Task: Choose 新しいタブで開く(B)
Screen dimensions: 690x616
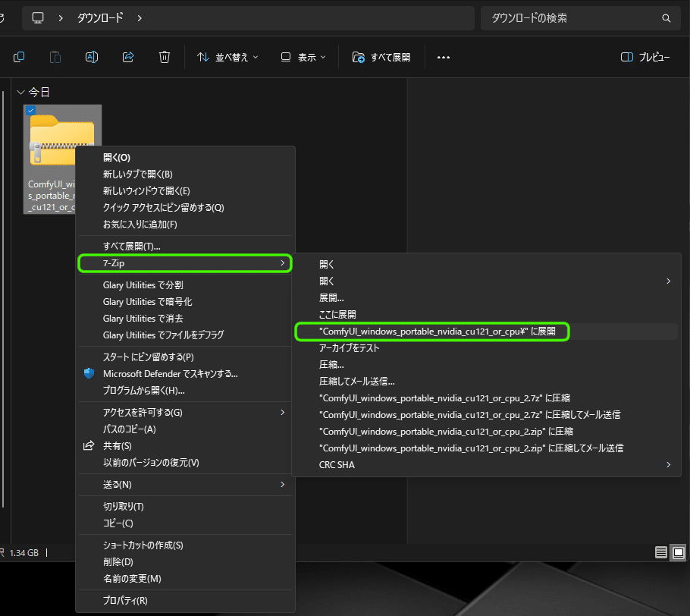Action: 185,174
